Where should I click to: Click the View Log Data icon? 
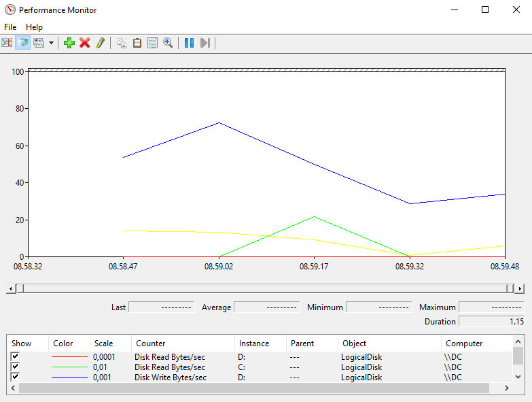[x=22, y=43]
